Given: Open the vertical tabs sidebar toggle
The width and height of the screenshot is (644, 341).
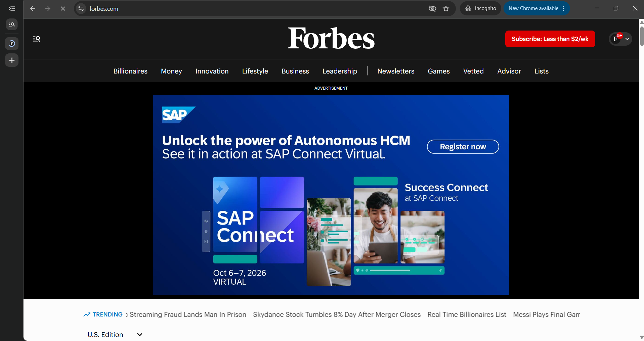Looking at the screenshot, I should pyautogui.click(x=12, y=9).
